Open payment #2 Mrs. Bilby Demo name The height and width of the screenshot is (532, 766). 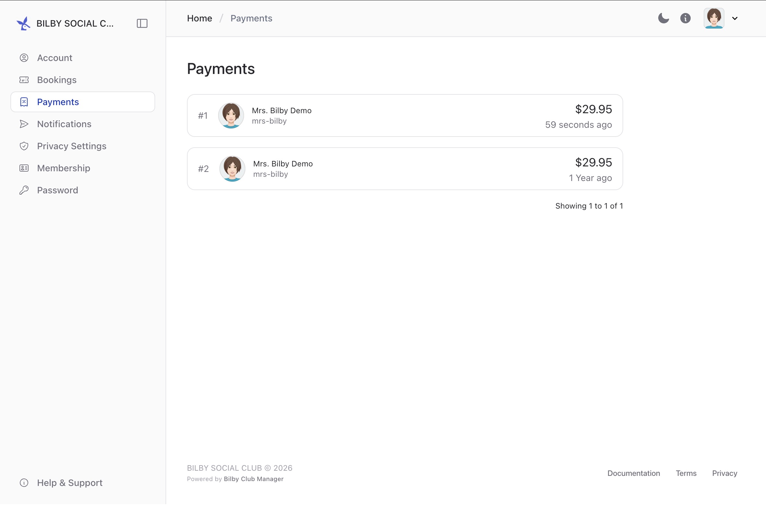click(x=283, y=164)
